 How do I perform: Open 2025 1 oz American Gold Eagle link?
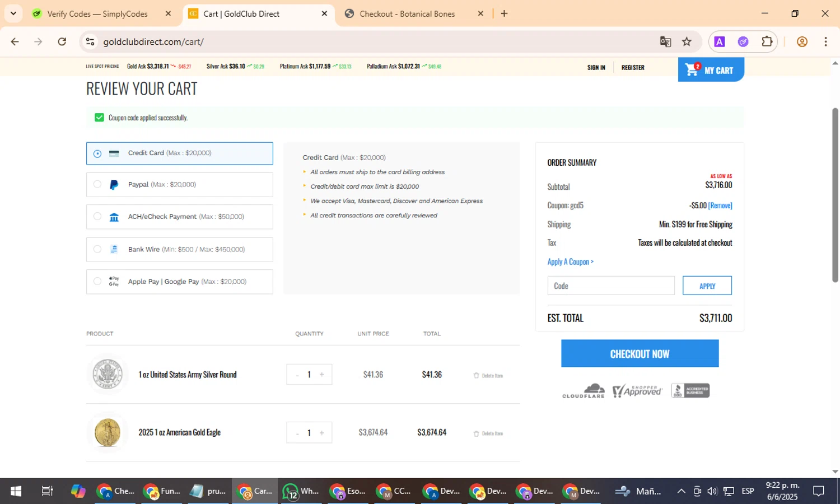pyautogui.click(x=180, y=432)
